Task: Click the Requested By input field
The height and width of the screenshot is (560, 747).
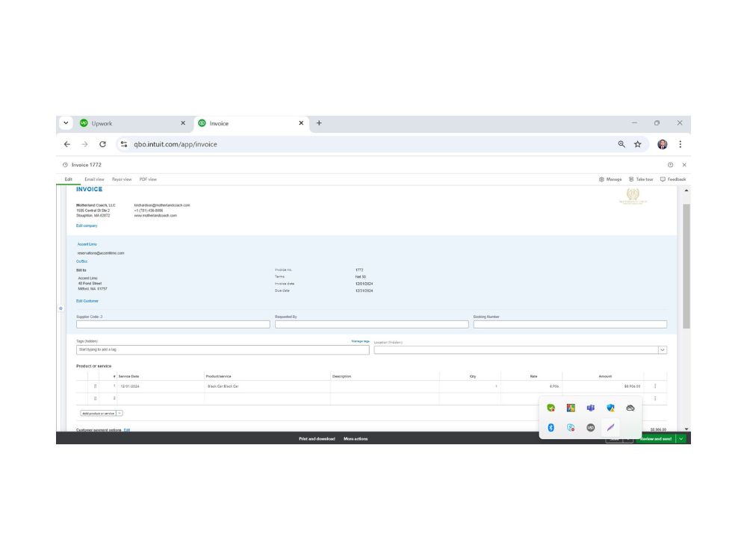Action: pyautogui.click(x=371, y=324)
